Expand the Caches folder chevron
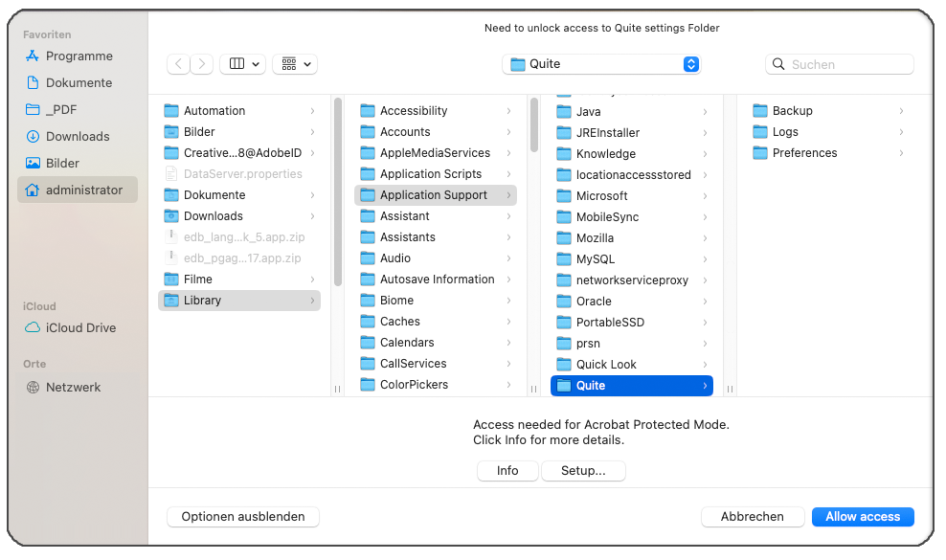 508,322
